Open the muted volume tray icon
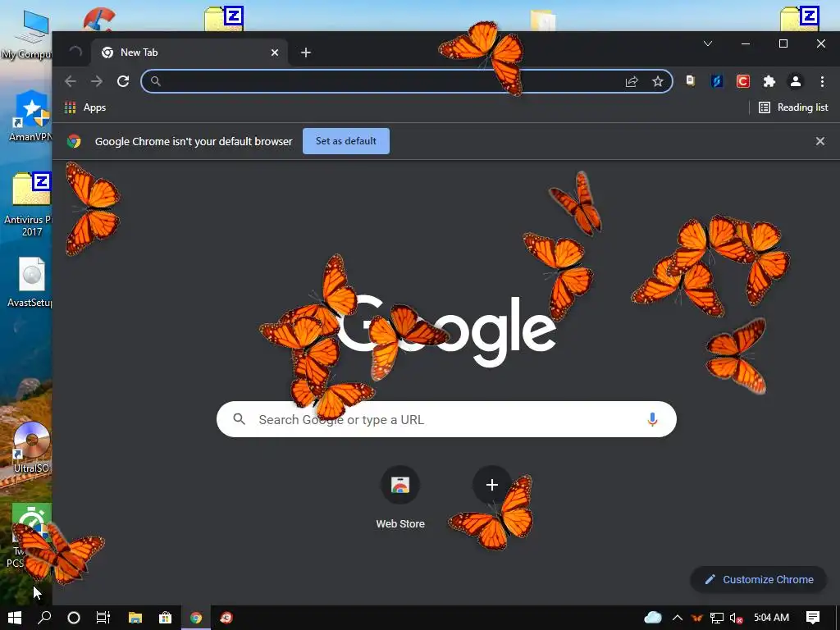The width and height of the screenshot is (840, 630). tap(736, 618)
